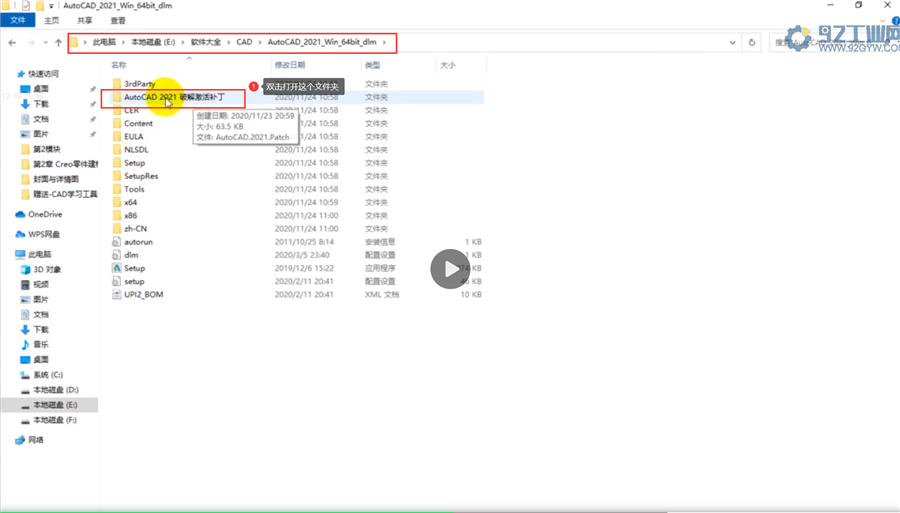Select the dlm configuration file
Screen dimensions: 900x513
131,255
